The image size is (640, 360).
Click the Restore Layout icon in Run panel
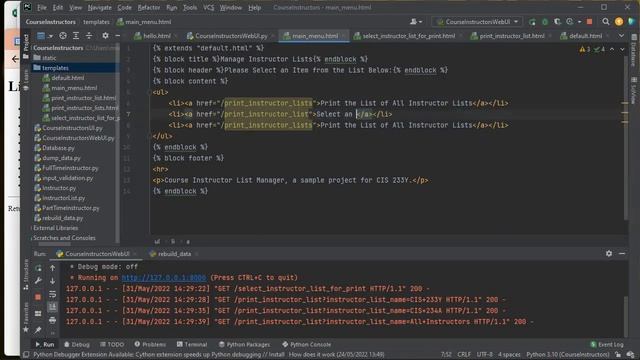click(x=38, y=313)
